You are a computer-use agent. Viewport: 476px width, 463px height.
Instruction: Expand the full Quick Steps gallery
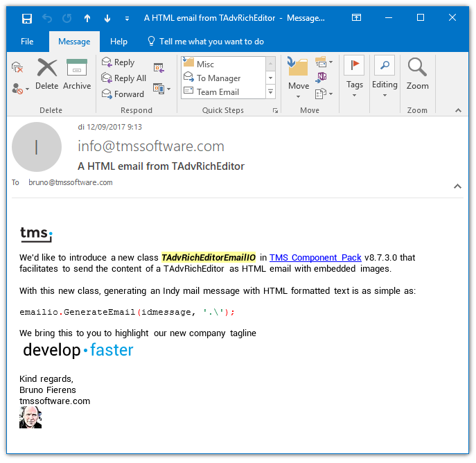[270, 91]
